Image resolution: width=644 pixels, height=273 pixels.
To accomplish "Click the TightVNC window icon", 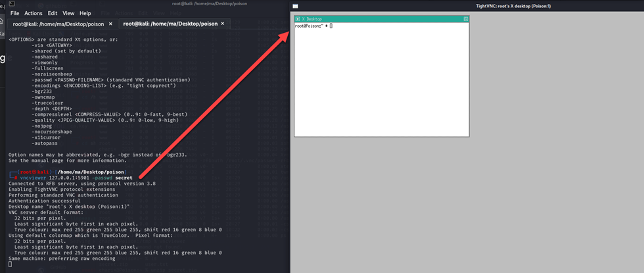I will [296, 5].
